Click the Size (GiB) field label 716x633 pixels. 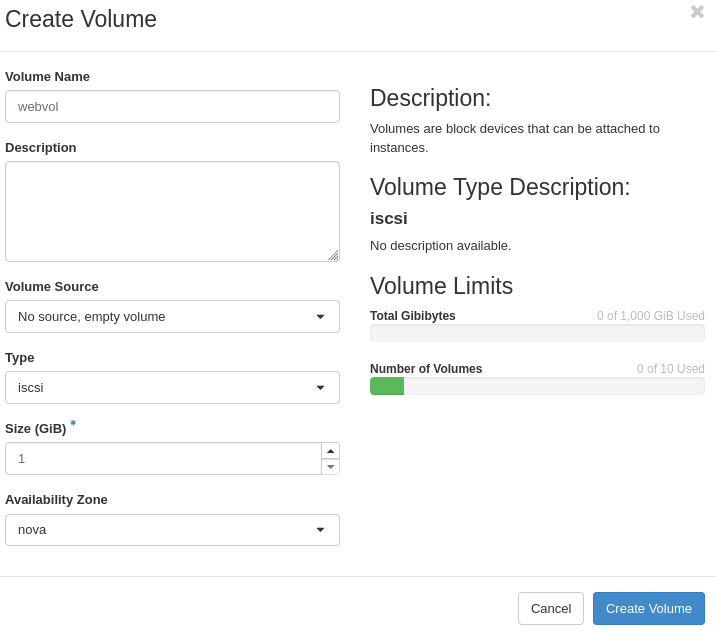pyautogui.click(x=36, y=429)
